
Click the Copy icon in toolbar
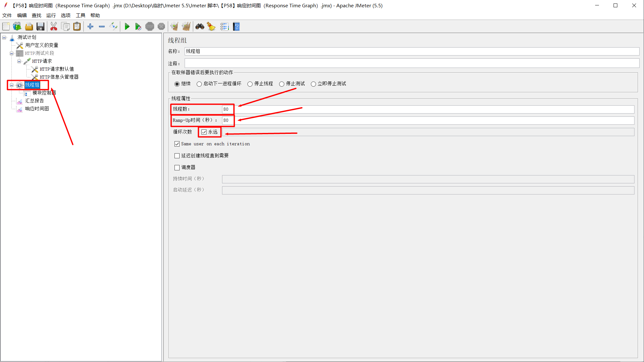click(65, 27)
